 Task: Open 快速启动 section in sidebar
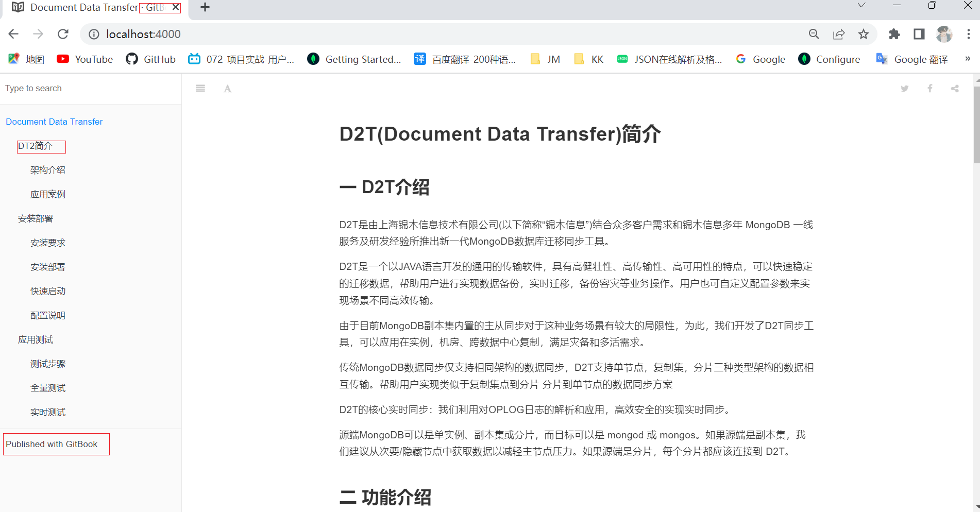(48, 291)
